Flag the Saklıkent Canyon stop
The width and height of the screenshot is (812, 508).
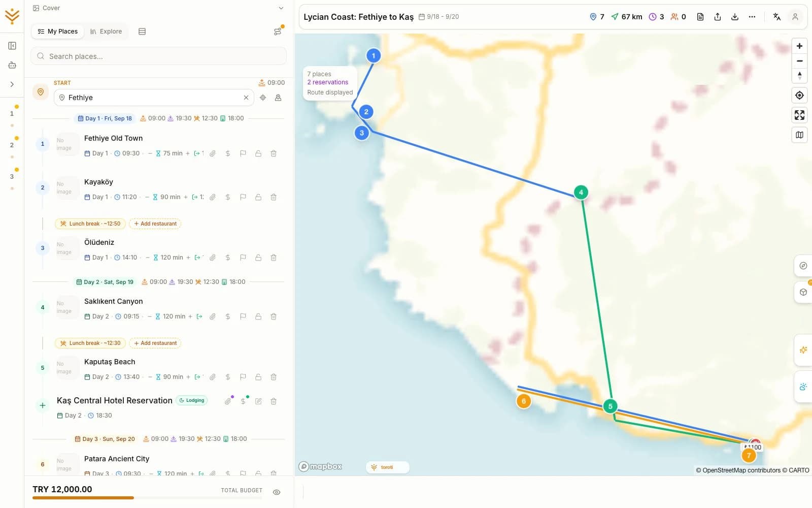click(x=243, y=316)
